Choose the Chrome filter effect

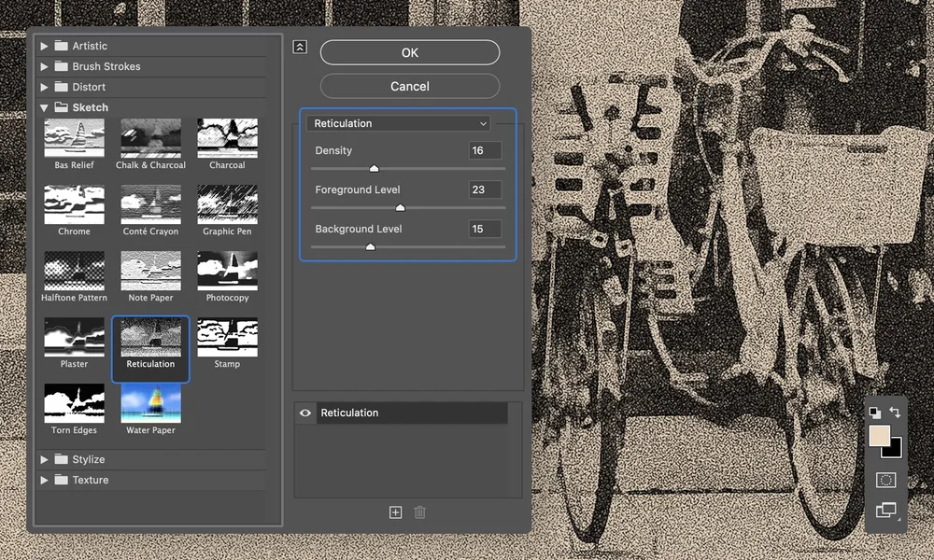74,205
